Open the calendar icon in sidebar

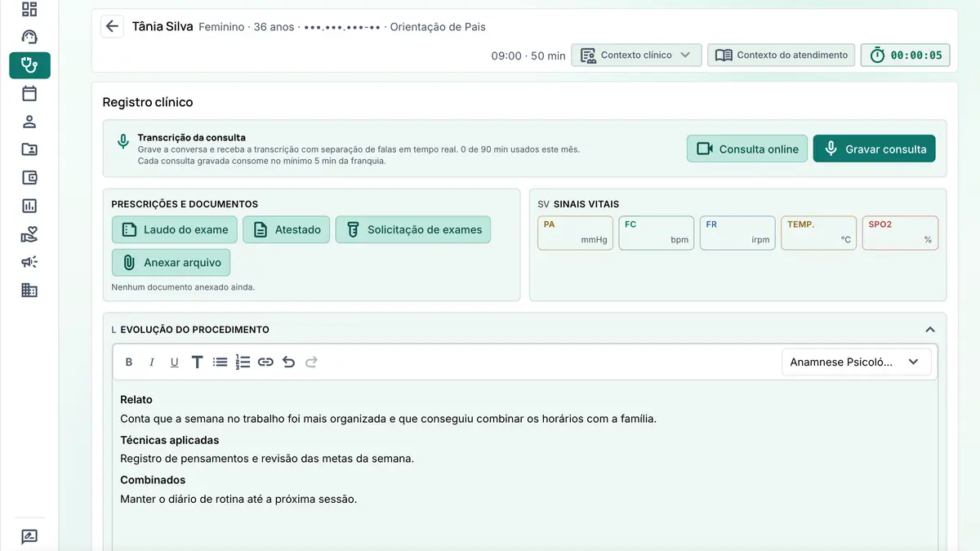(x=29, y=93)
